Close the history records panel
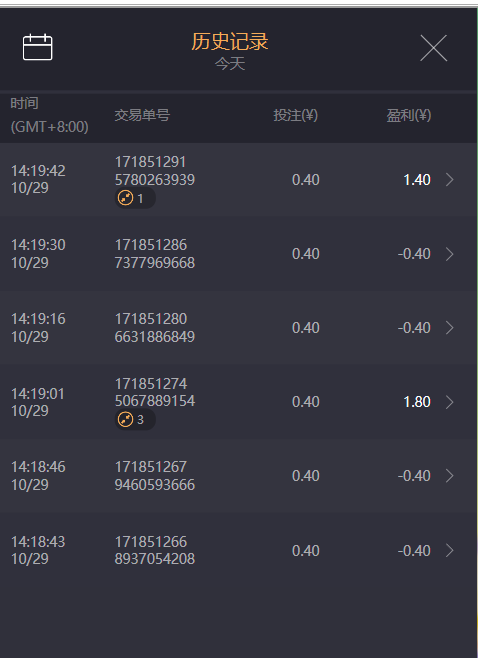 click(434, 48)
